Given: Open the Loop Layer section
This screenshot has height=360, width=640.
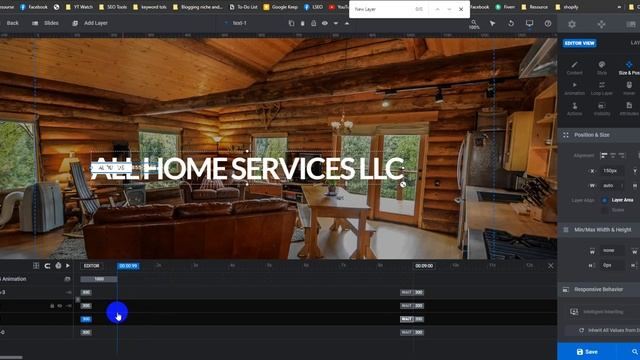Looking at the screenshot, I should click(602, 89).
